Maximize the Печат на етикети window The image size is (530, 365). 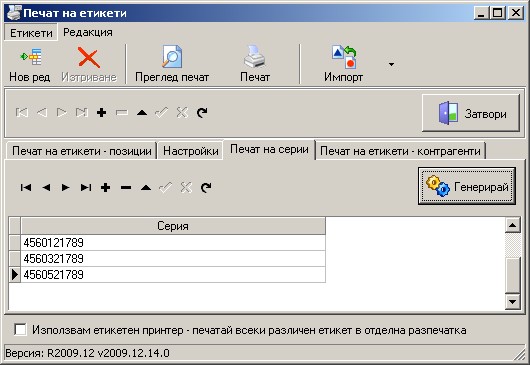(498, 13)
